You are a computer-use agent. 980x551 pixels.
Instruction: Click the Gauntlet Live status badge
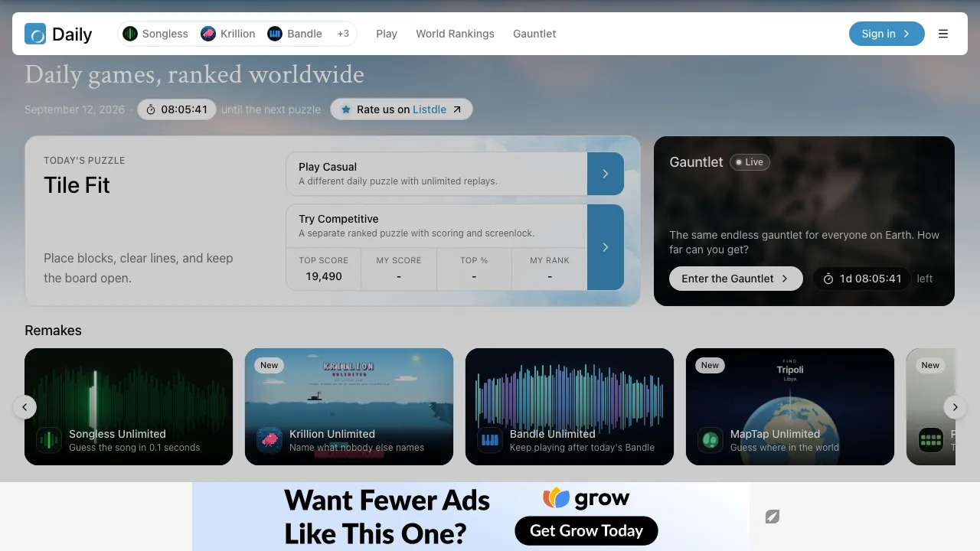click(750, 162)
